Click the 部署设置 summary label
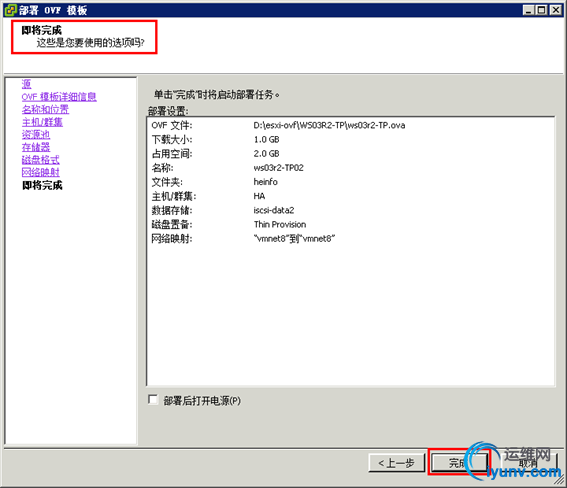Viewport: 567px width, 488px height. click(168, 111)
